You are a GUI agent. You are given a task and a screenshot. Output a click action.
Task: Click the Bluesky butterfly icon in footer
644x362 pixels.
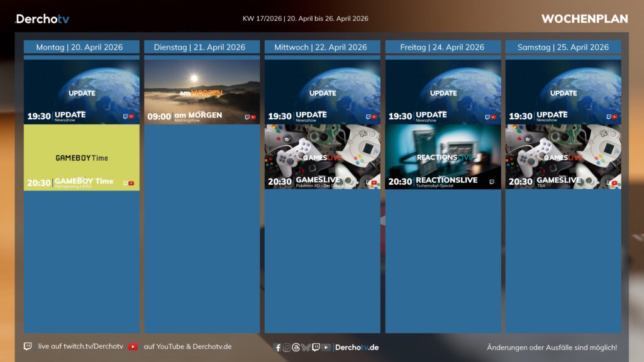pyautogui.click(x=306, y=348)
